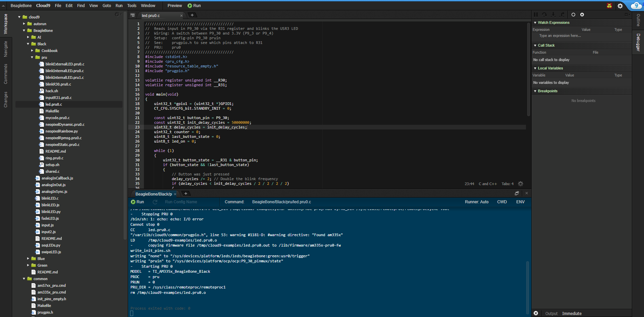Viewport: 644px width, 317px height.
Task: Toggle deactivate all breakpoints circle
Action: (x=573, y=14)
